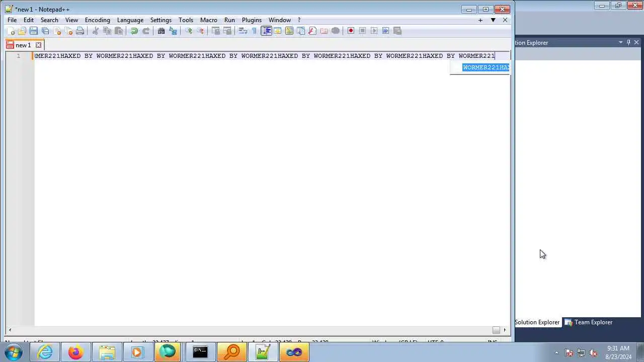Open the ? help menu
The image size is (644, 362).
[299, 20]
